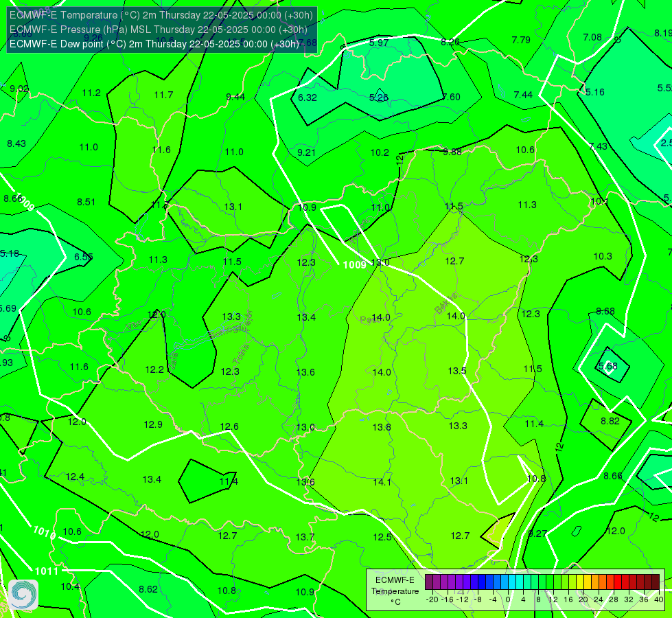Click the map value '13.7'

coord(305,537)
